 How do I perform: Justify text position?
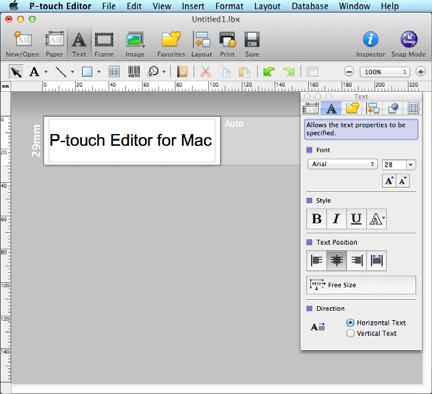(x=376, y=260)
